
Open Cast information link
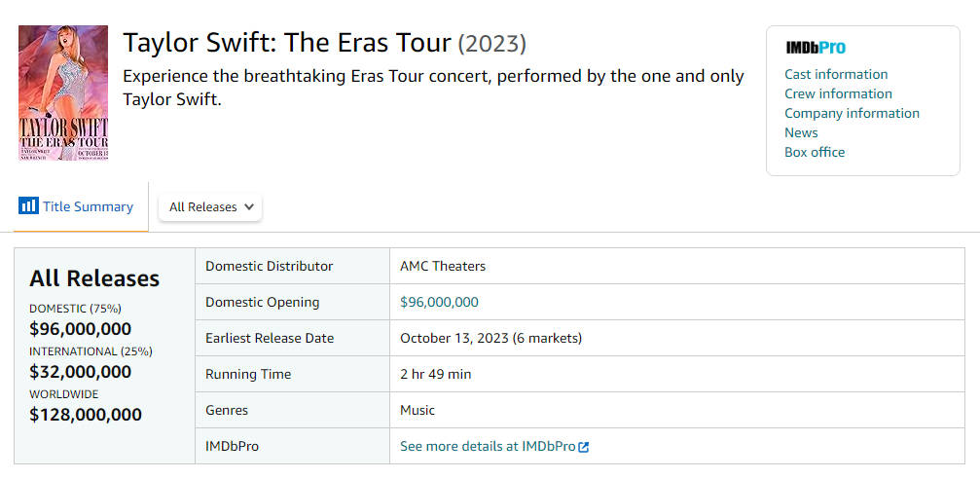pyautogui.click(x=836, y=74)
